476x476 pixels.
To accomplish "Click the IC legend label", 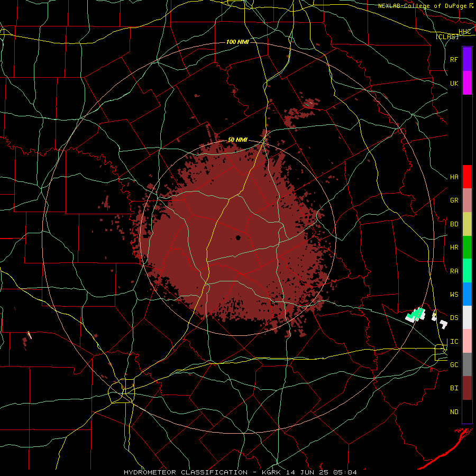I will 454,342.
